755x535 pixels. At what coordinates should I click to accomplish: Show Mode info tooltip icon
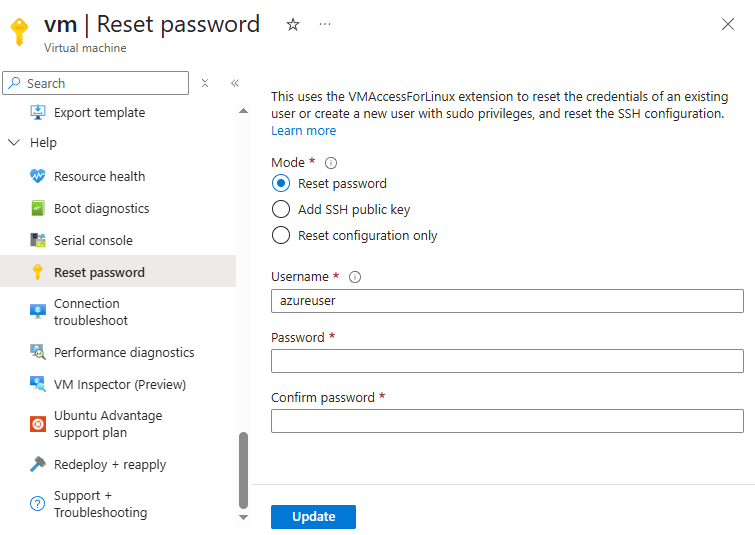pyautogui.click(x=331, y=163)
